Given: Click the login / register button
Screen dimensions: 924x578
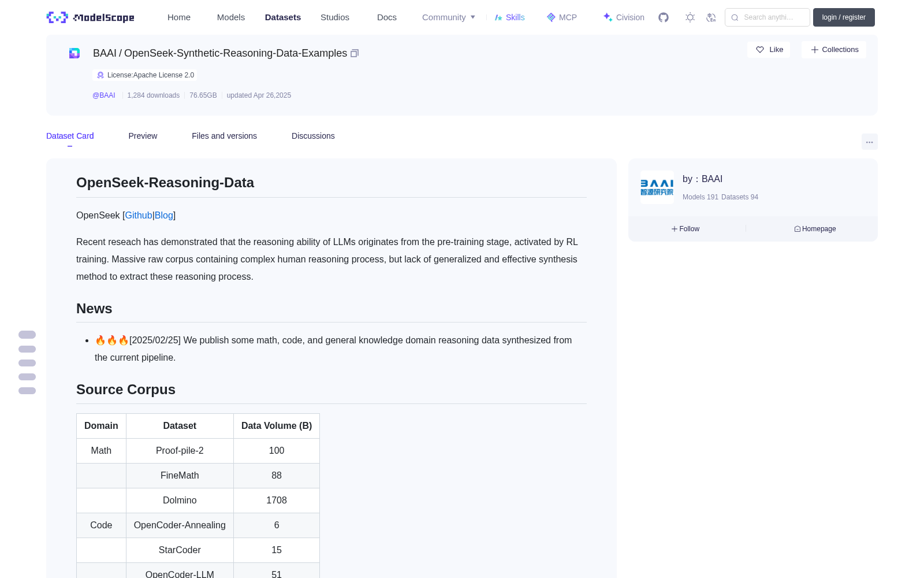Looking at the screenshot, I should point(844,17).
